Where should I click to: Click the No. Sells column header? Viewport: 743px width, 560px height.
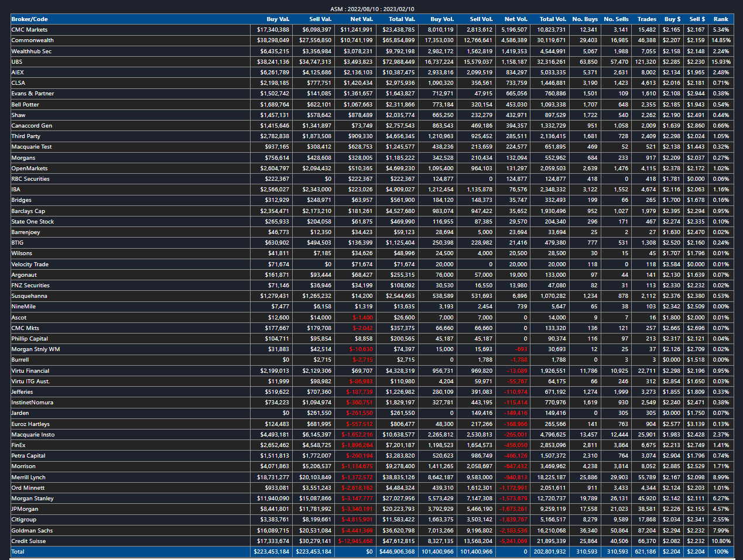click(616, 19)
